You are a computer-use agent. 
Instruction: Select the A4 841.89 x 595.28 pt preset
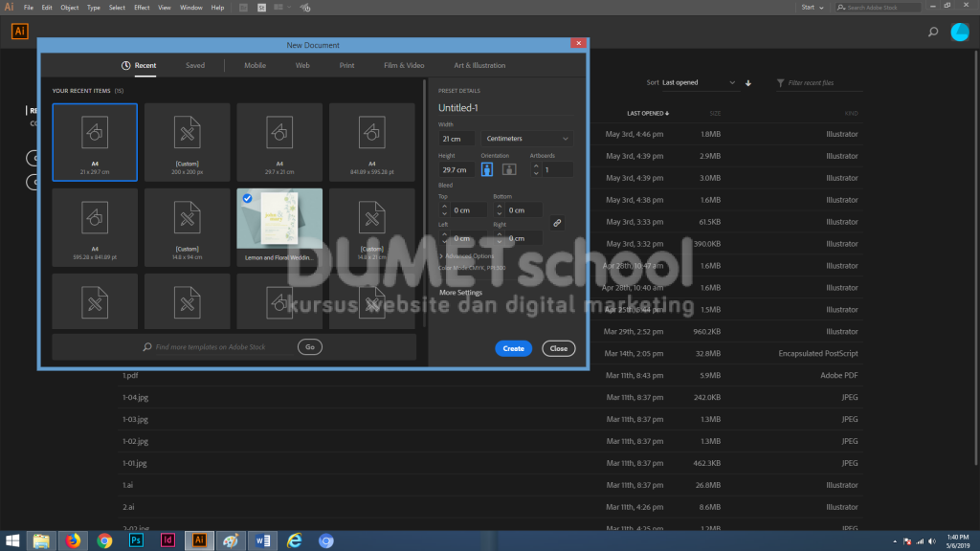click(x=372, y=143)
